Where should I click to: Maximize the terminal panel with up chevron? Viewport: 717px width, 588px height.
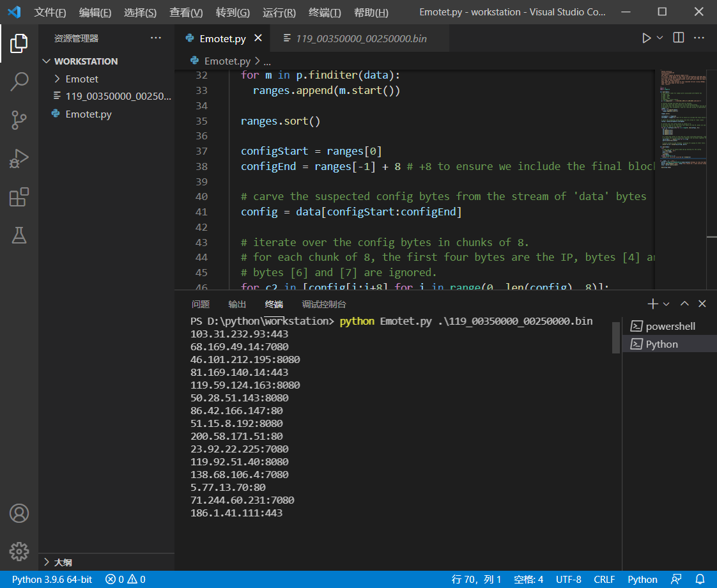684,304
